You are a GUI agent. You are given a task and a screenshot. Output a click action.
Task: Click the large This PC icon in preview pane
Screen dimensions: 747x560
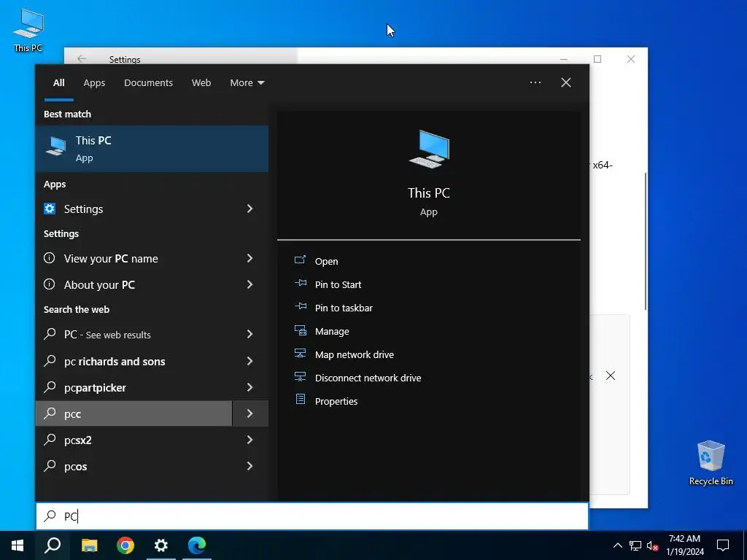[x=429, y=149]
